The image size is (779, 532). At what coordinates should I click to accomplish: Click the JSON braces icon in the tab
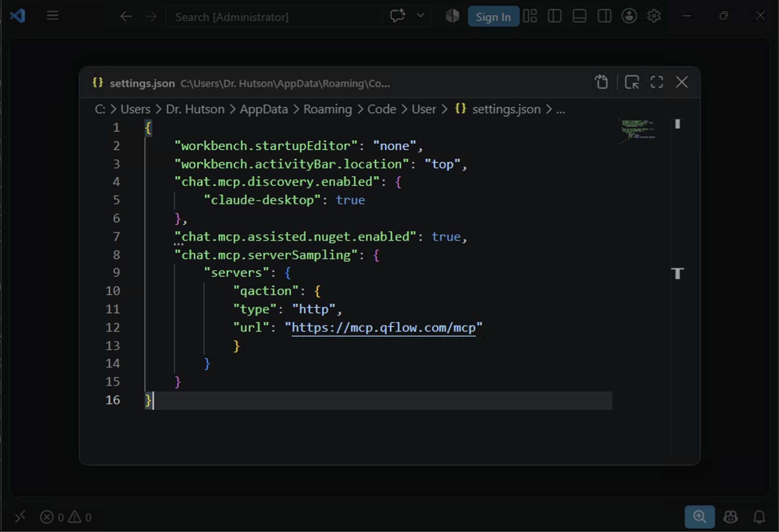click(98, 83)
